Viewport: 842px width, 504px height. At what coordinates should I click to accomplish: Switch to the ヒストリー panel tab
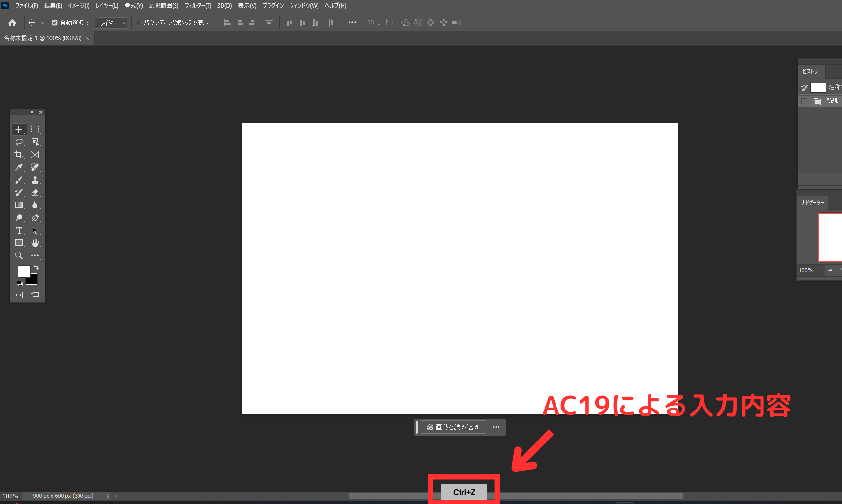pos(812,71)
